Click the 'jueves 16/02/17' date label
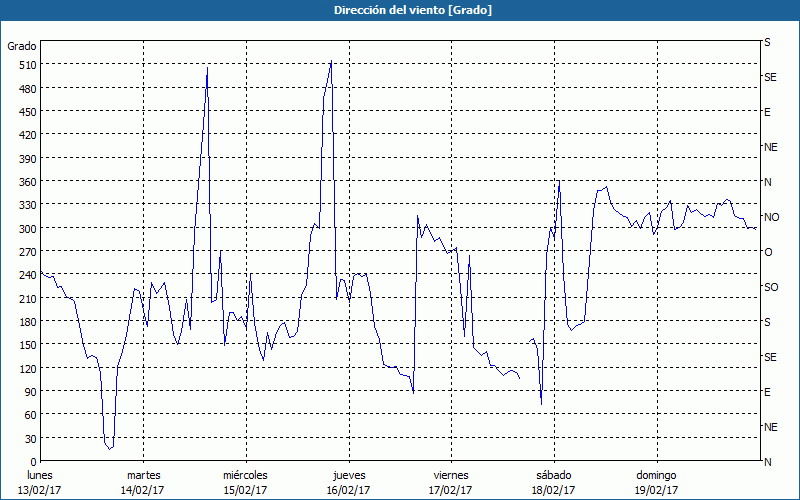The width and height of the screenshot is (800, 500). click(348, 482)
